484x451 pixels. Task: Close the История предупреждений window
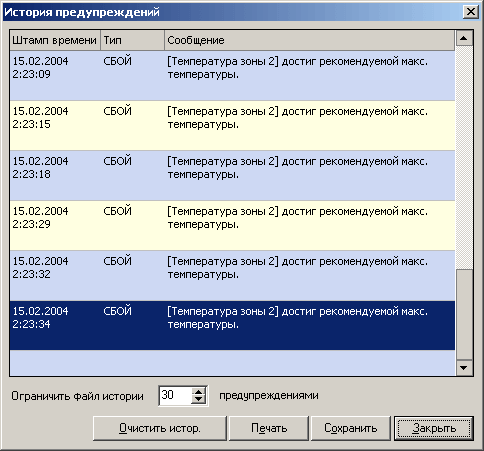pyautogui.click(x=471, y=12)
